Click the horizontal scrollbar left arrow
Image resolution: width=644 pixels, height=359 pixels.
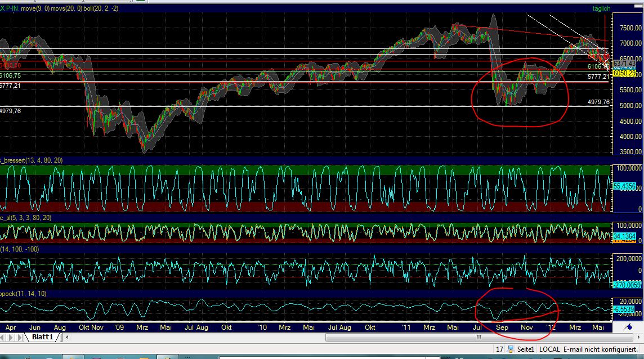[67, 337]
